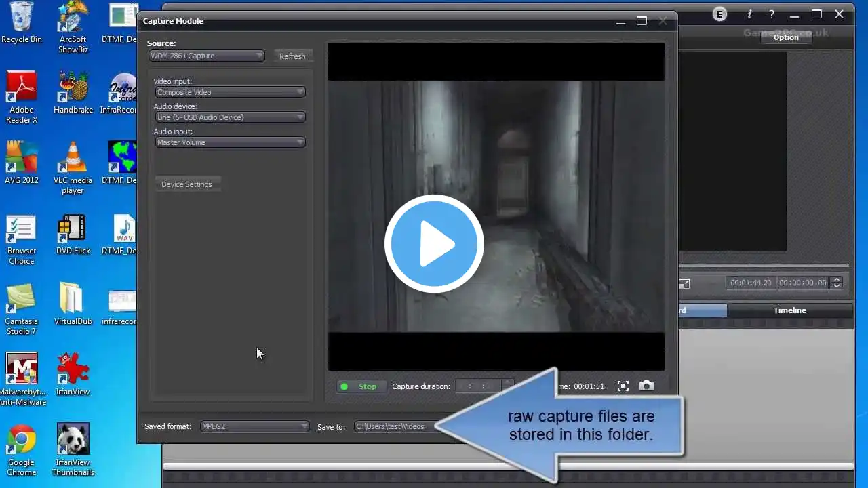868x488 pixels.
Task: Click the snapshot camera icon
Action: (646, 386)
